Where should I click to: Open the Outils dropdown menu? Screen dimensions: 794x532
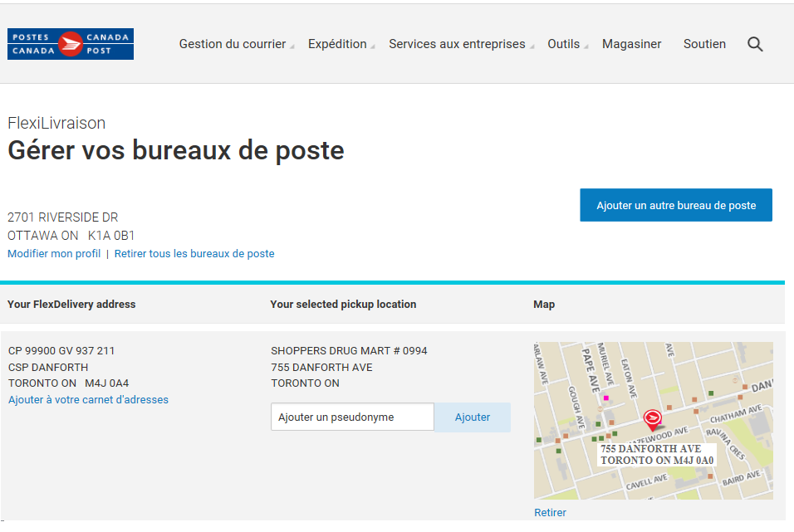pyautogui.click(x=567, y=44)
